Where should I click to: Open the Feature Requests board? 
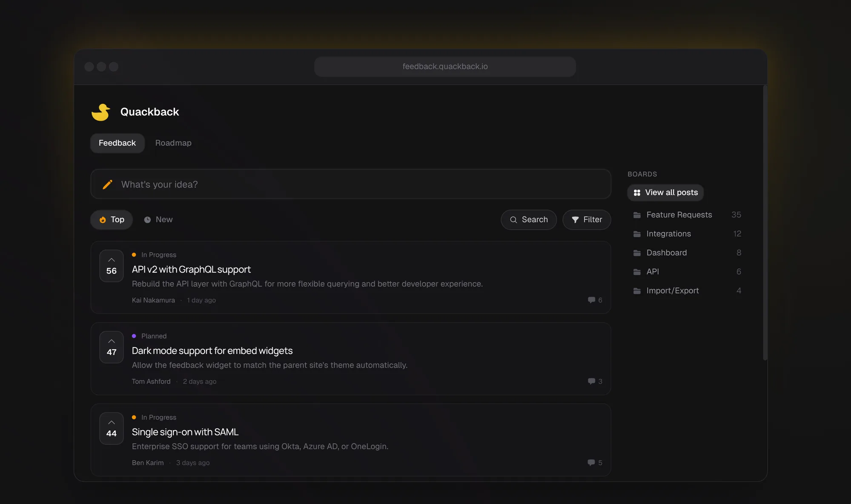pos(679,215)
